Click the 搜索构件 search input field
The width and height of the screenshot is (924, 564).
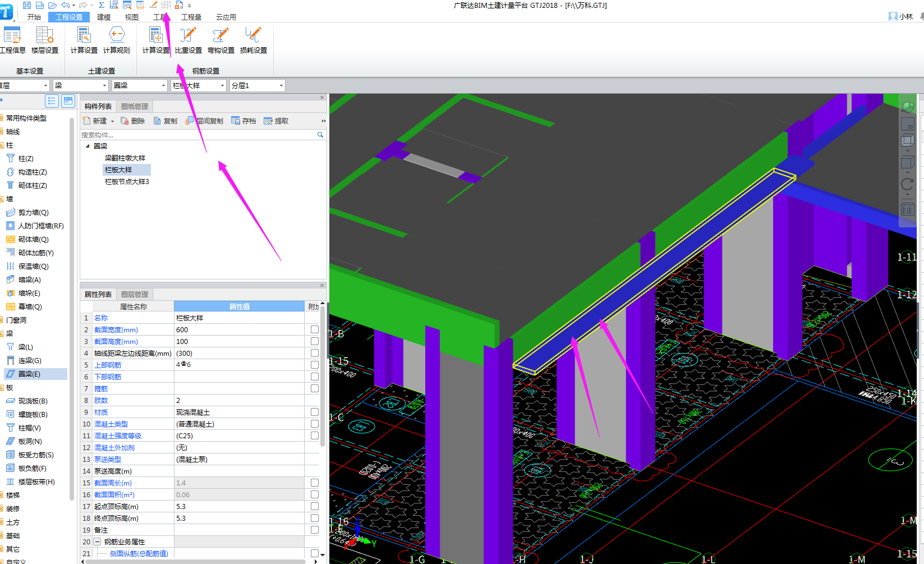pos(199,135)
